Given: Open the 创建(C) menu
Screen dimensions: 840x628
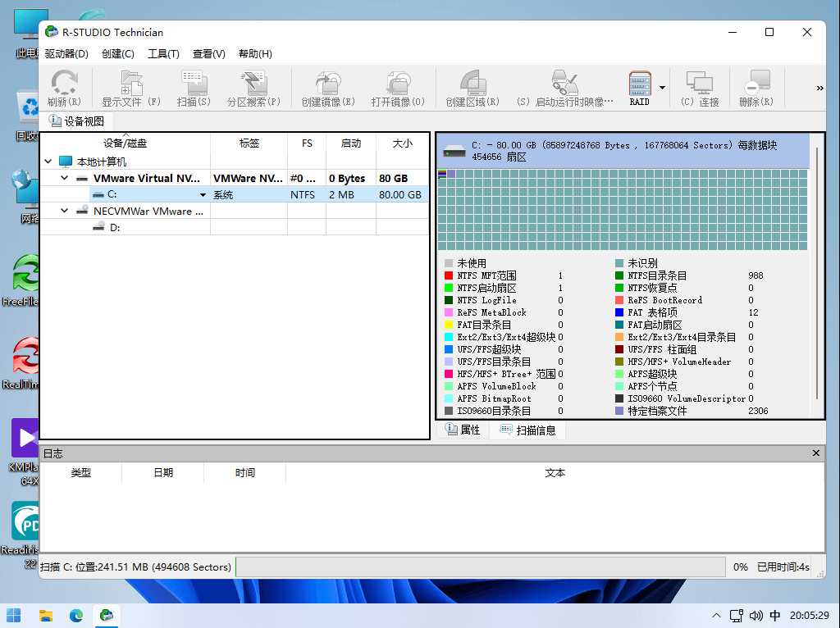Looking at the screenshot, I should (118, 54).
